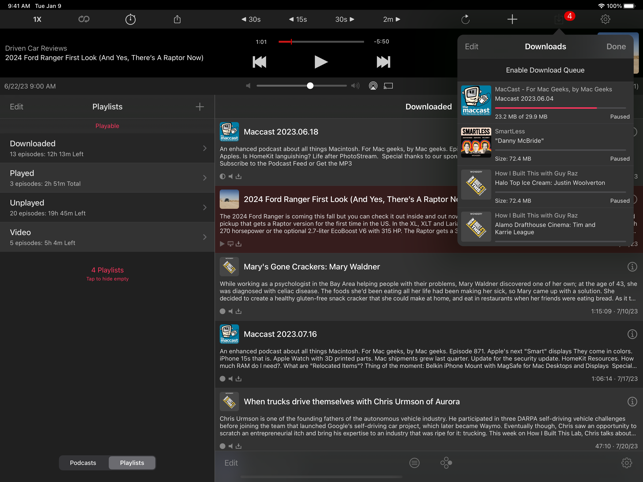This screenshot has width=643, height=482.
Task: Click audio icon on Maccast 2023.06.18 row
Action: 230,176
